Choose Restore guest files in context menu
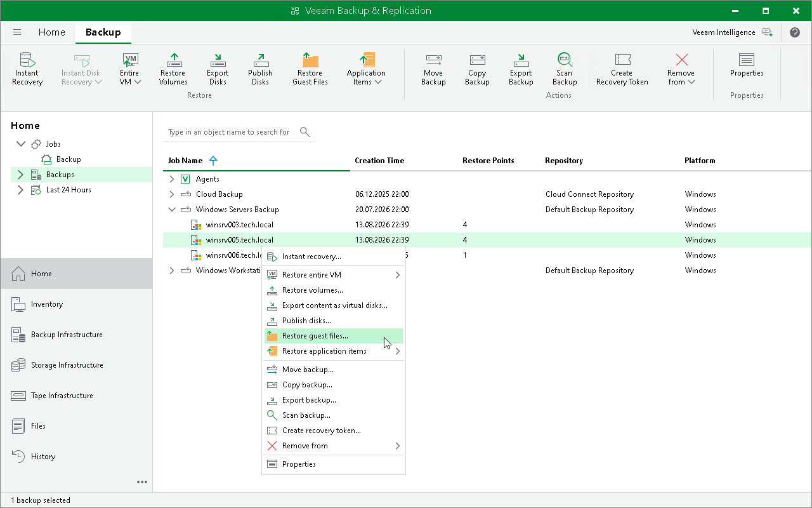Image resolution: width=812 pixels, height=508 pixels. [334, 336]
